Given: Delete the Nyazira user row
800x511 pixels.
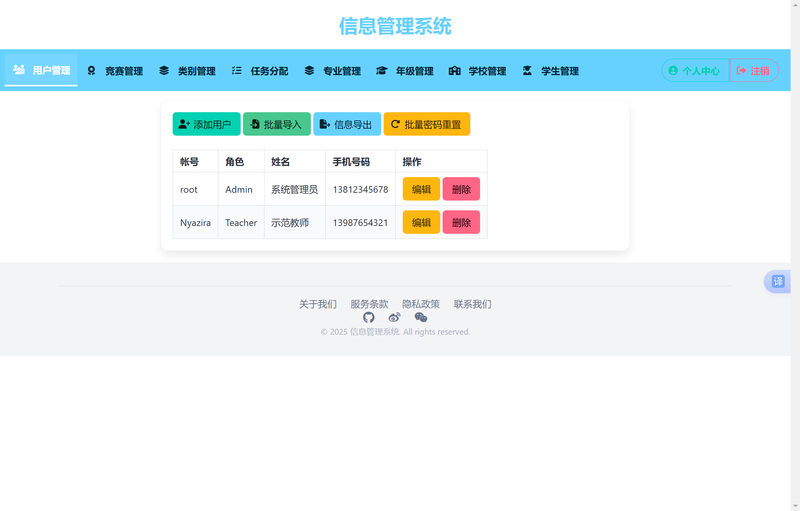Looking at the screenshot, I should pyautogui.click(x=461, y=222).
